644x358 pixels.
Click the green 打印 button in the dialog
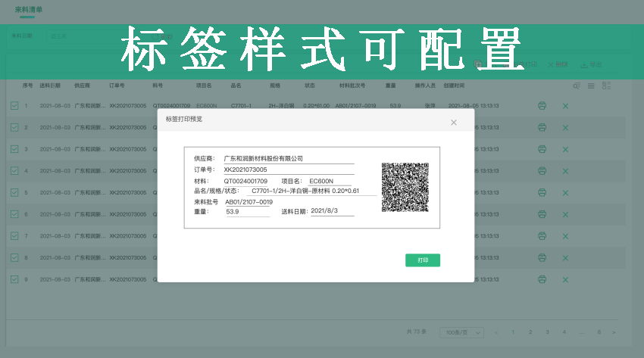tap(423, 260)
